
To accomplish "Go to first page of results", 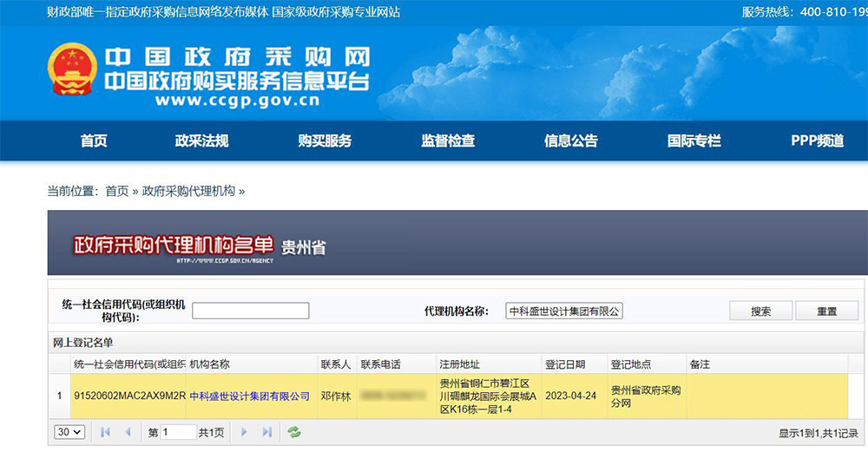I will point(105,432).
